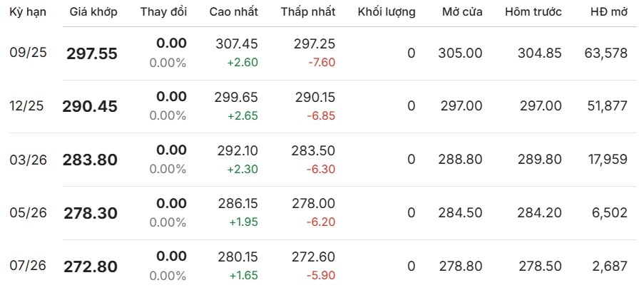Click the highest price 307.45
The height and width of the screenshot is (290, 644).
click(x=237, y=44)
